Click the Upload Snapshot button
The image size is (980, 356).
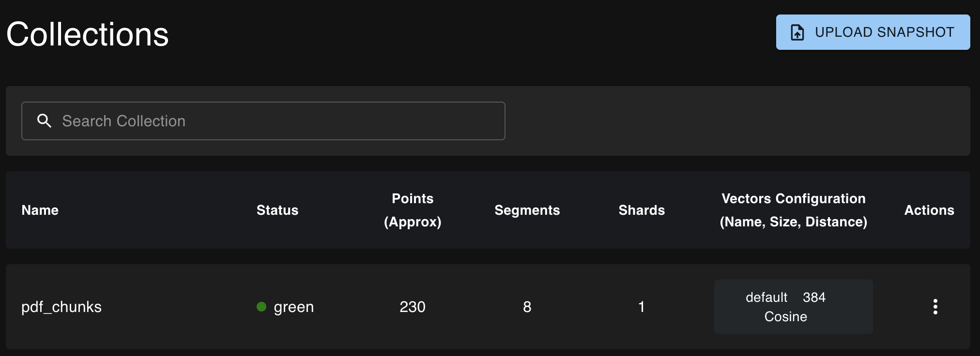click(x=873, y=32)
